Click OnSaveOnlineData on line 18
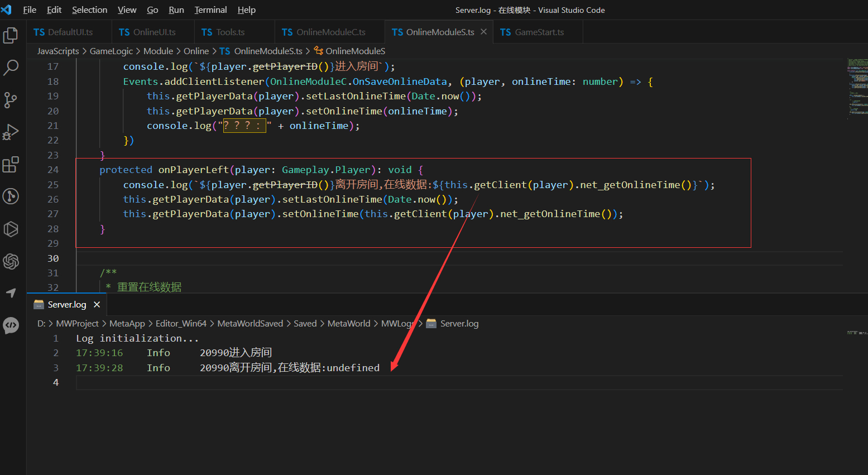Image resolution: width=868 pixels, height=475 pixels. tap(400, 81)
